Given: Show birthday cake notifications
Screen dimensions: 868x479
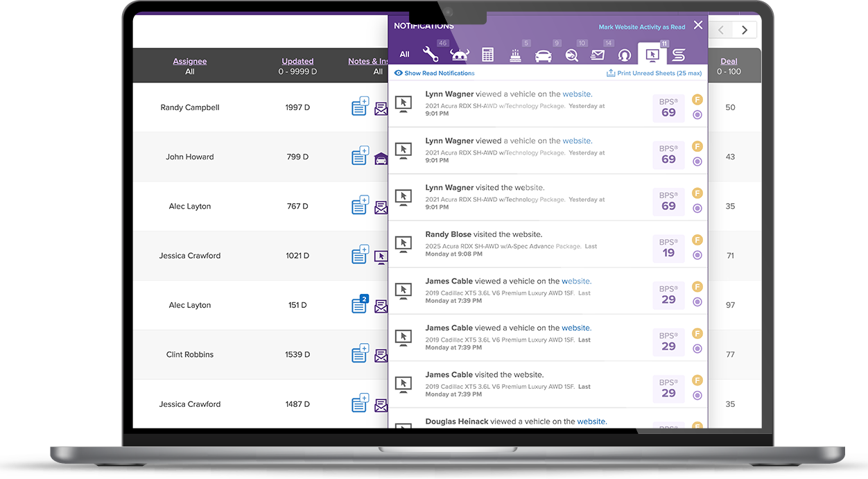Looking at the screenshot, I should pos(515,55).
